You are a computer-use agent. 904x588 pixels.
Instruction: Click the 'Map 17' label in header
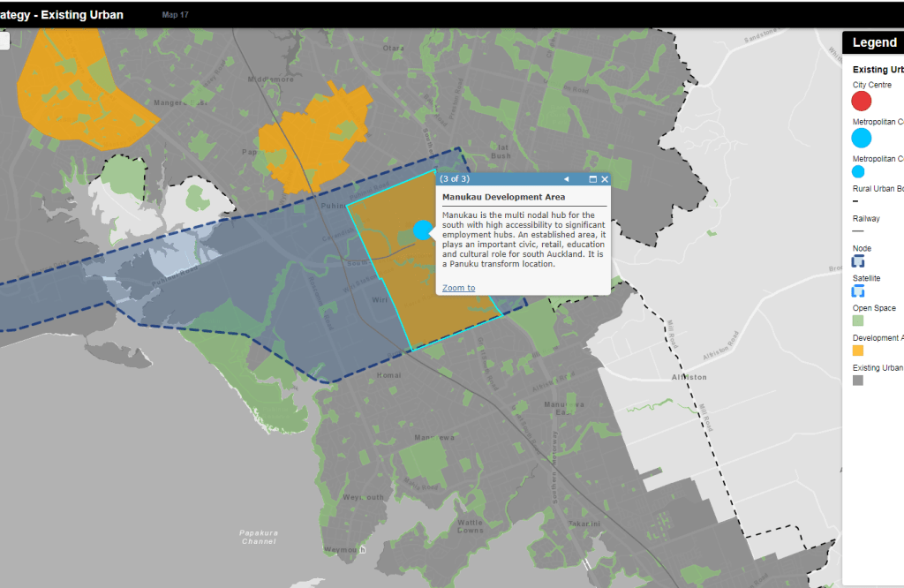click(175, 15)
